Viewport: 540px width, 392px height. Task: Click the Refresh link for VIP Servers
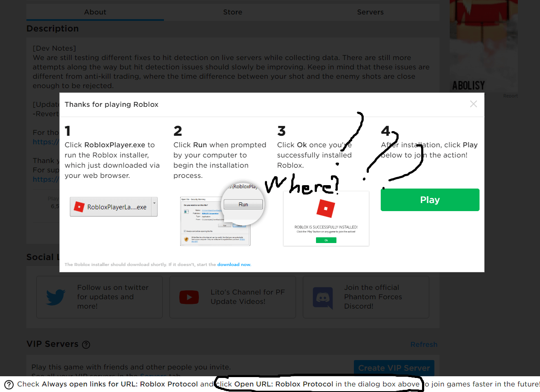coord(424,344)
